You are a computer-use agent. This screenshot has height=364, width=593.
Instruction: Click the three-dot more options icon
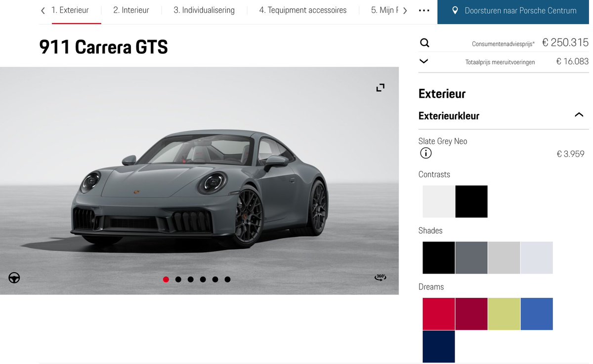[x=424, y=10]
